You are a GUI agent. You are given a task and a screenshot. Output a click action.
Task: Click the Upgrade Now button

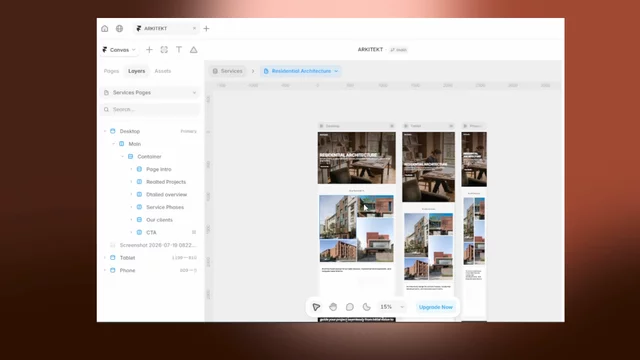tap(436, 307)
